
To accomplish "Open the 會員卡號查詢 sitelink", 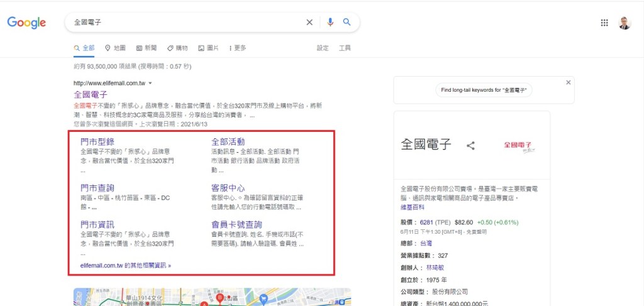I will tap(236, 225).
